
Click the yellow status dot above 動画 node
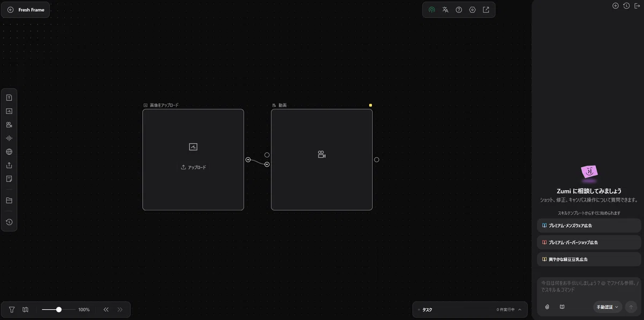tap(370, 105)
